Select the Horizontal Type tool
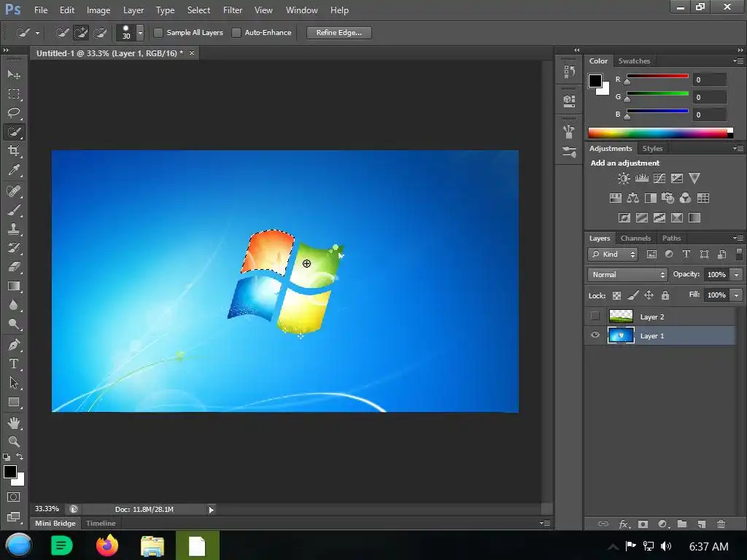This screenshot has width=747, height=560. pos(14,364)
